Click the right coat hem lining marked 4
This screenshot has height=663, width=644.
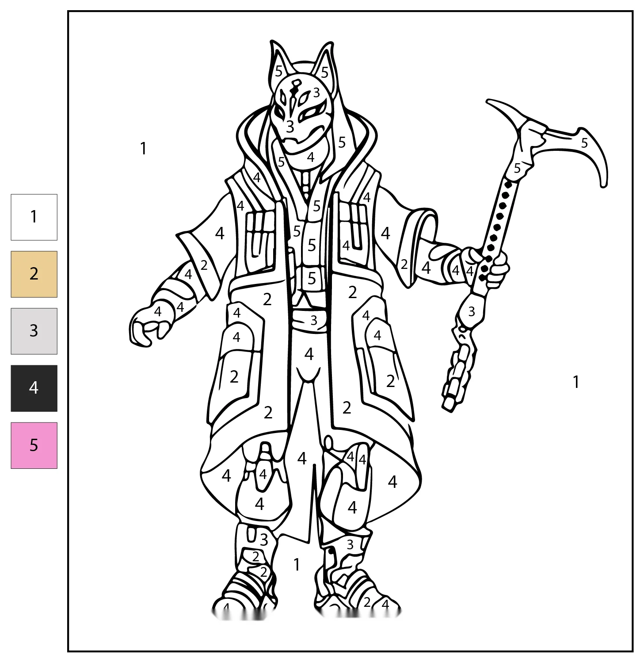tap(392, 482)
